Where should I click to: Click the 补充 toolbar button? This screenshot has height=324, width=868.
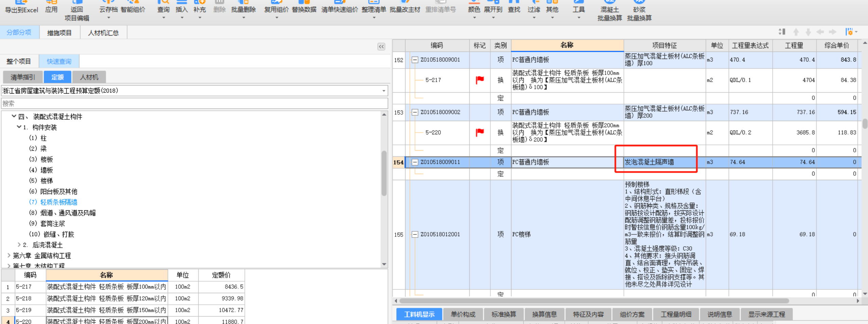pyautogui.click(x=200, y=9)
